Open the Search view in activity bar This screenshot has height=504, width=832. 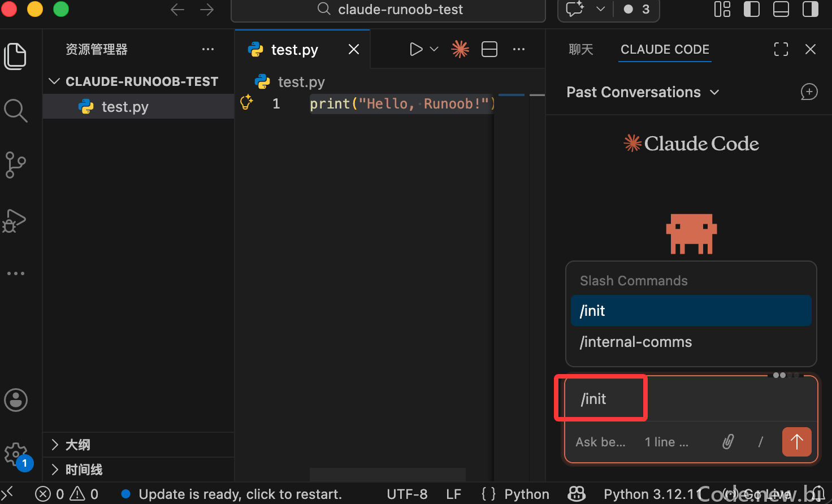coord(15,111)
